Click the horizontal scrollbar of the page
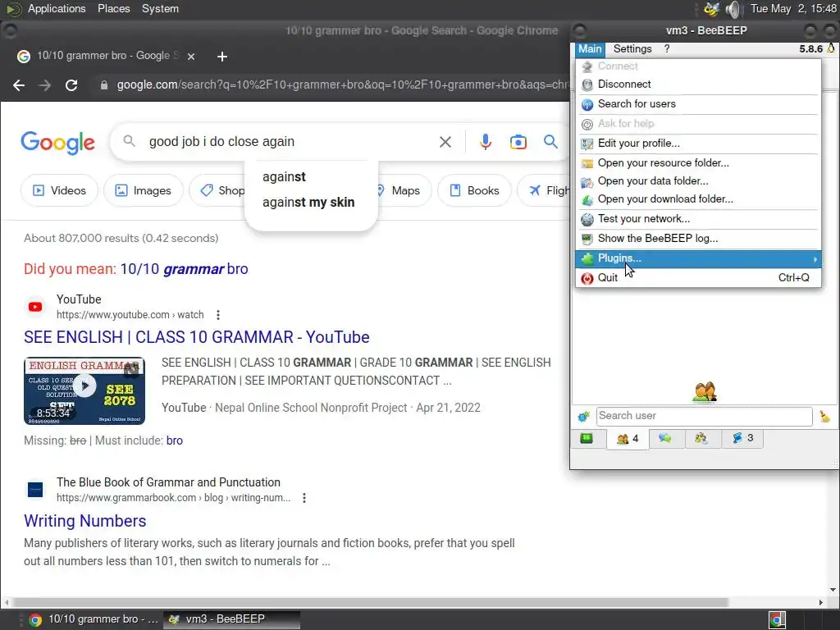The width and height of the screenshot is (840, 630). pos(370,603)
